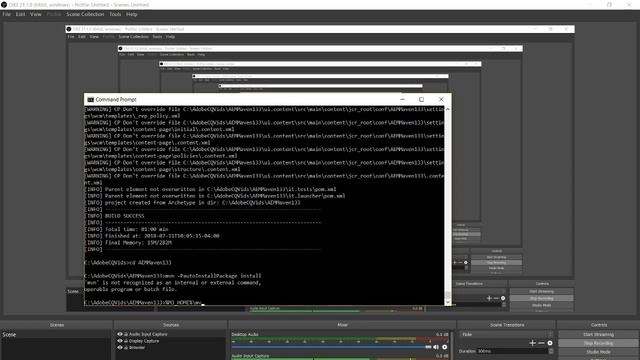Screen dimensions: 640x360
Task: Click the Duration spinner arrows
Action: tap(551, 351)
